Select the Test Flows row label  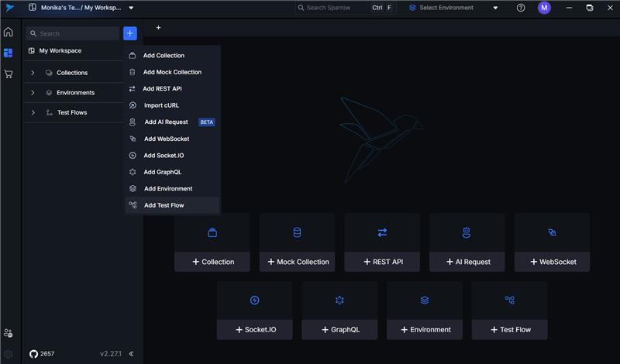tap(72, 112)
